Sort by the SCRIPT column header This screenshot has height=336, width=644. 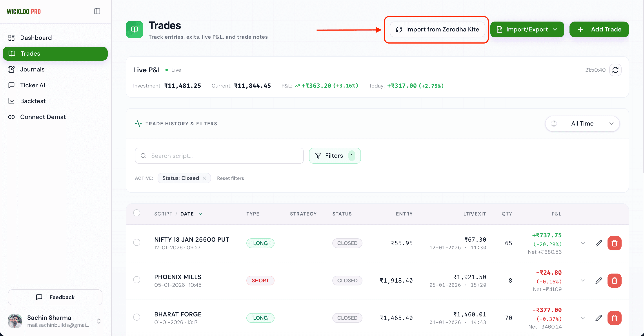[163, 214]
